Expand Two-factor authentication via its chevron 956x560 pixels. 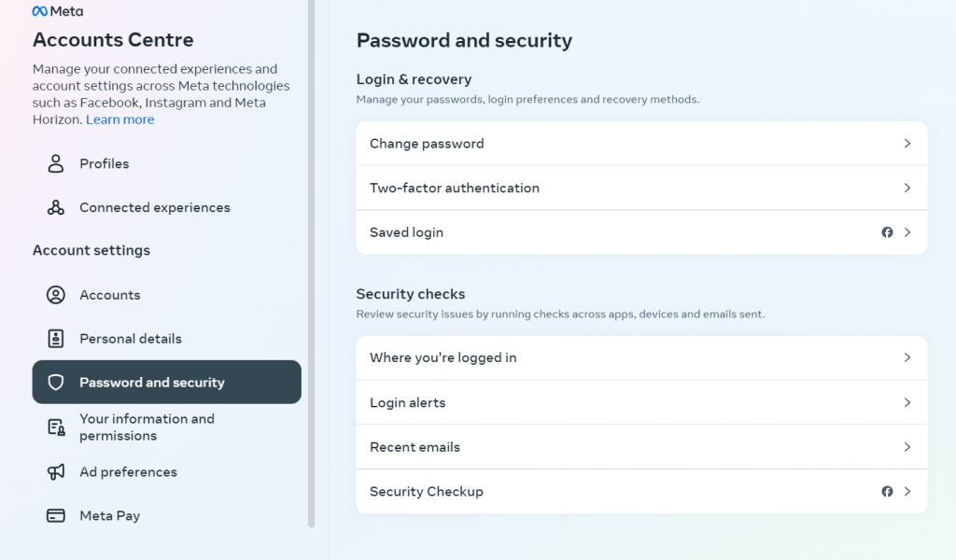[x=907, y=188]
